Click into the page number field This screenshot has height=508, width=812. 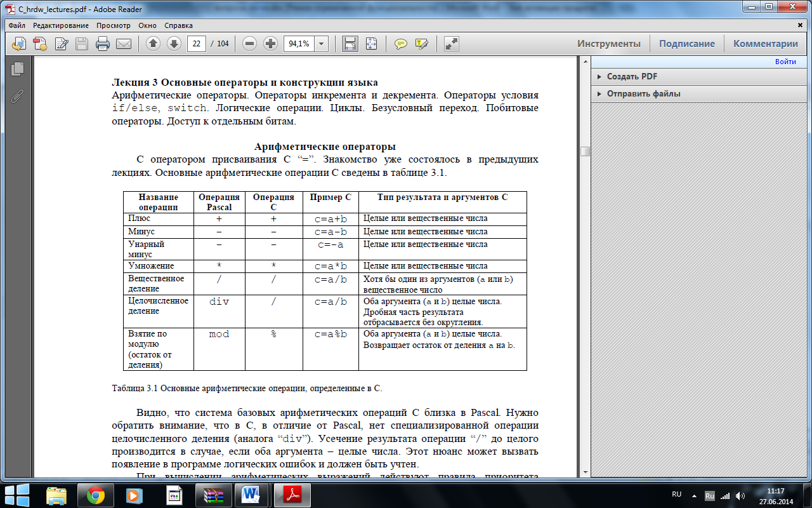[197, 44]
